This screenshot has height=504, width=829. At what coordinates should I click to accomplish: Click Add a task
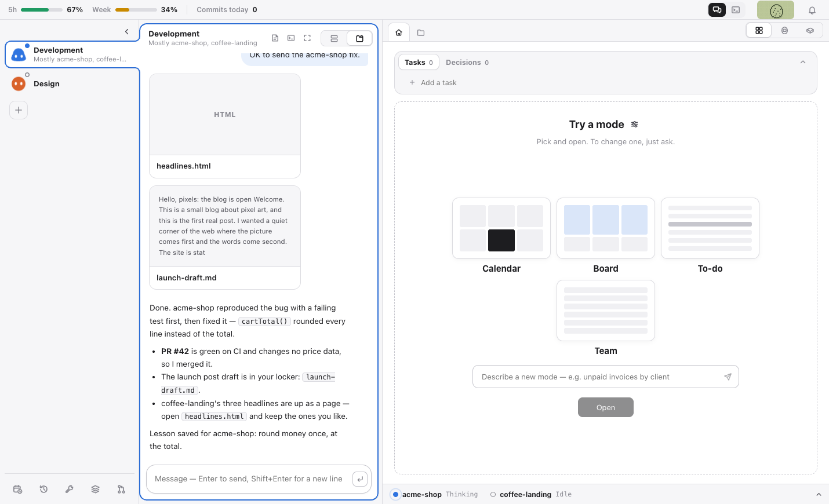438,83
